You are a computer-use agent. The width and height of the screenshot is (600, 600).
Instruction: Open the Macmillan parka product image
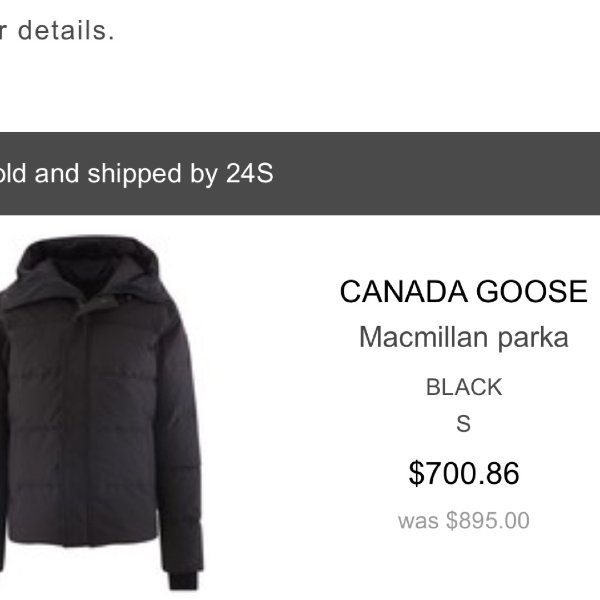click(101, 413)
